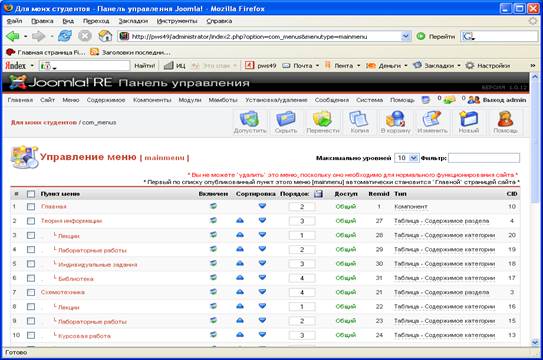This screenshot has height=360, width=543.
Task: Click the Перейти go button
Action: 436,36
